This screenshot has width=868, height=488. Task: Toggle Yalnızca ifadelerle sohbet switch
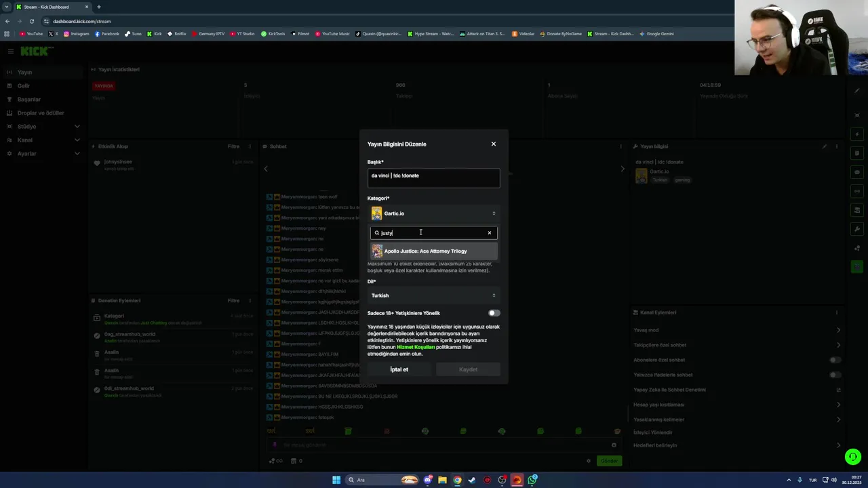click(835, 375)
